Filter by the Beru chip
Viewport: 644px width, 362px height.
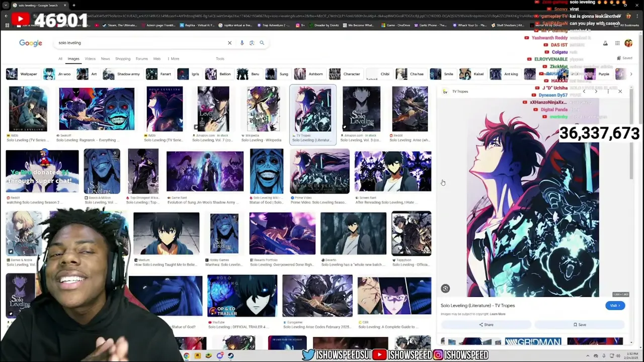point(249,74)
